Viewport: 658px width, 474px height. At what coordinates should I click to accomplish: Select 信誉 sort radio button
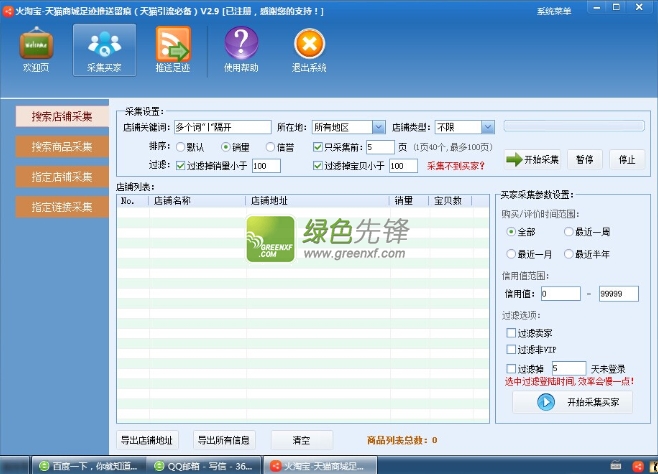pyautogui.click(x=271, y=147)
